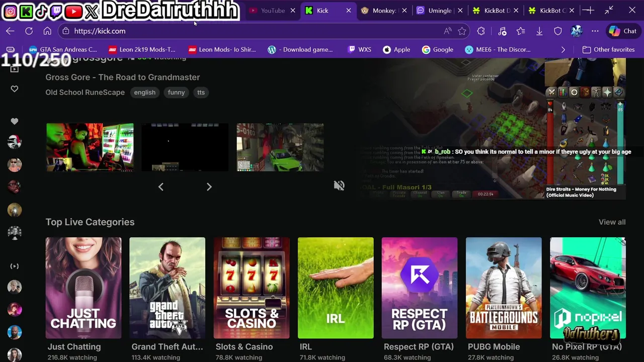This screenshot has width=644, height=362.
Task: Show next featured streams arrow
Action: [x=209, y=187]
